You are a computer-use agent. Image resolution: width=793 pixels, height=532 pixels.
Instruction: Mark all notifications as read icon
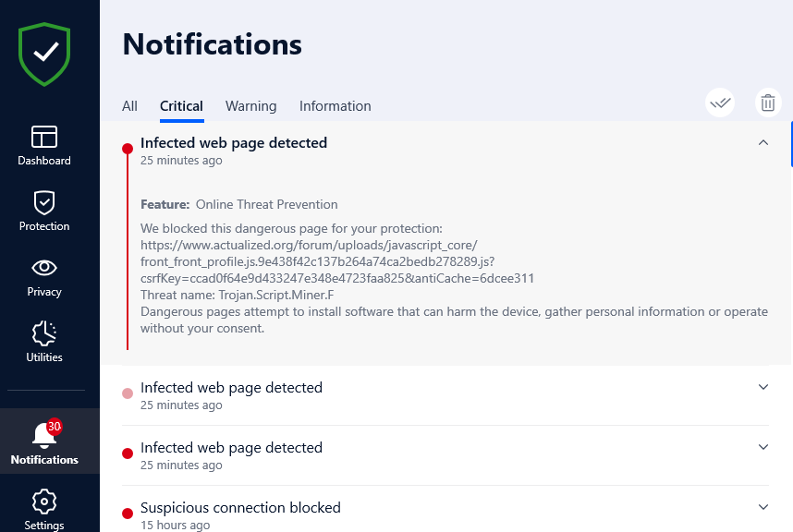pyautogui.click(x=720, y=103)
